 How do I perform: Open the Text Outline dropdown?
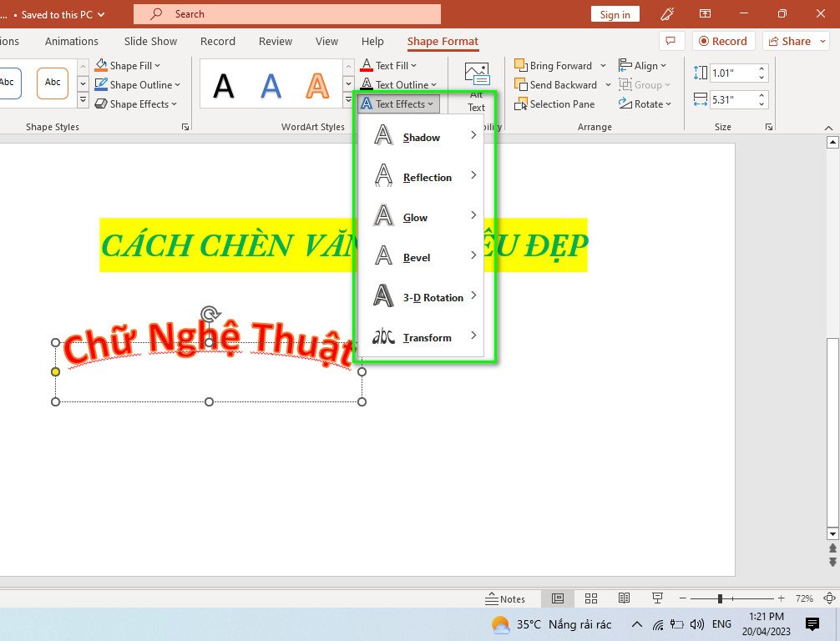pos(398,84)
